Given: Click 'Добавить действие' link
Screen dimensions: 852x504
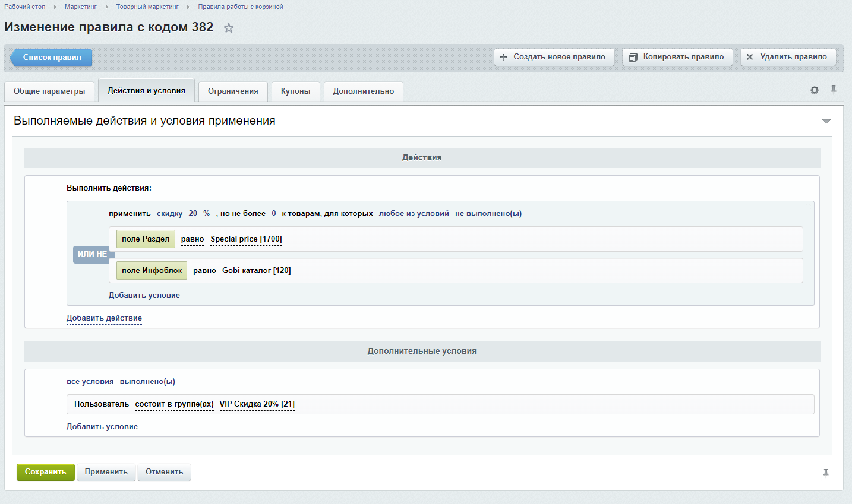Looking at the screenshot, I should tap(104, 318).
